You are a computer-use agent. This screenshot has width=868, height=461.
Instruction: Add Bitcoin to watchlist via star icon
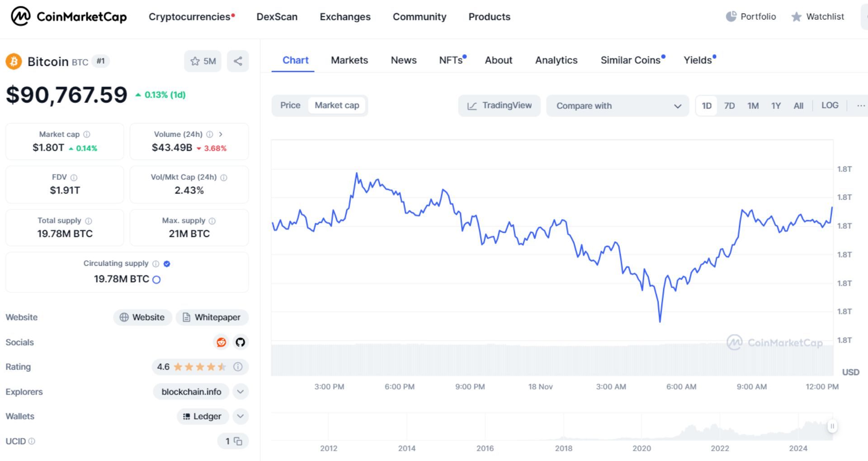(195, 61)
